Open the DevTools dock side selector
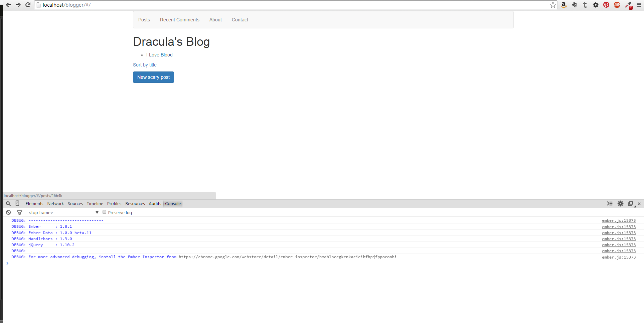 [x=631, y=204]
